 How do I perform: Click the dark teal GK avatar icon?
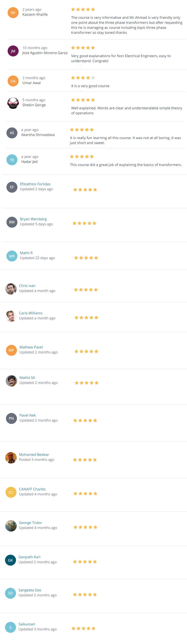10,560
